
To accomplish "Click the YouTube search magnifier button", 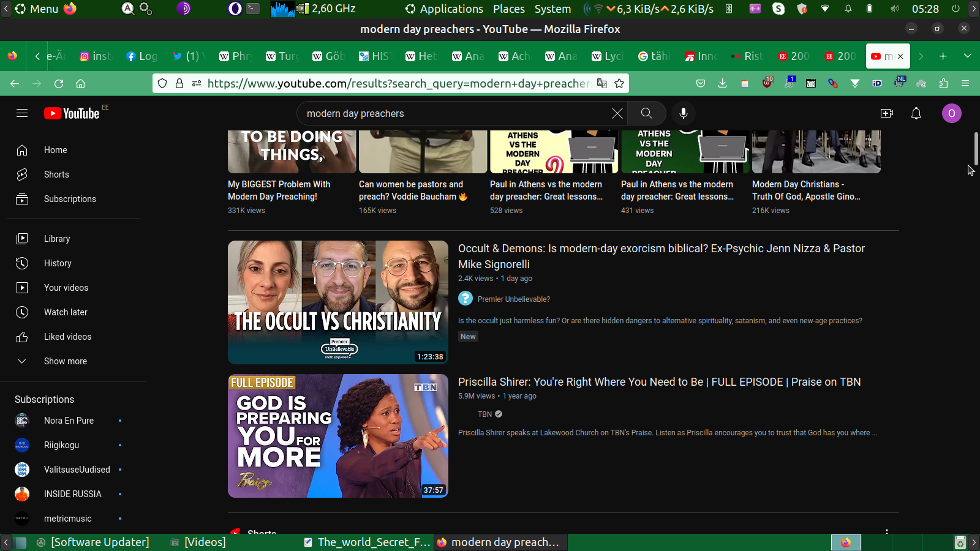I will pos(646,113).
